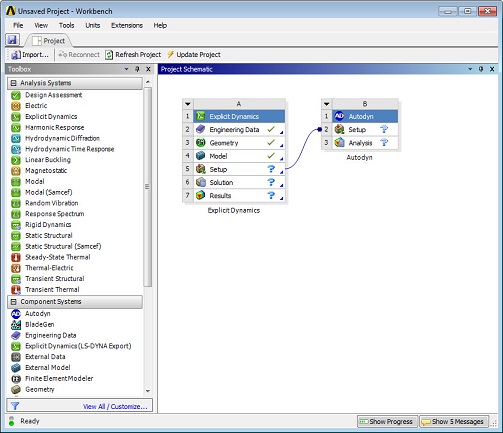Toggle pin on Project Schematic panel

[481, 69]
